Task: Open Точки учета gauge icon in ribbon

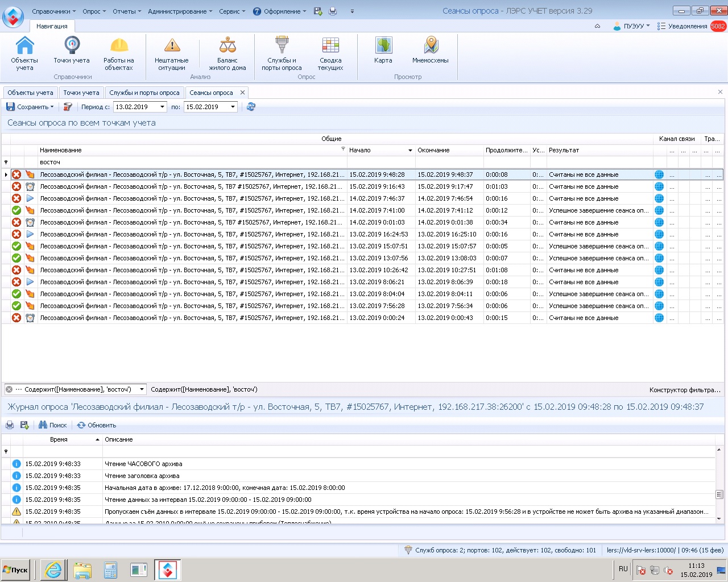Action: [72, 50]
